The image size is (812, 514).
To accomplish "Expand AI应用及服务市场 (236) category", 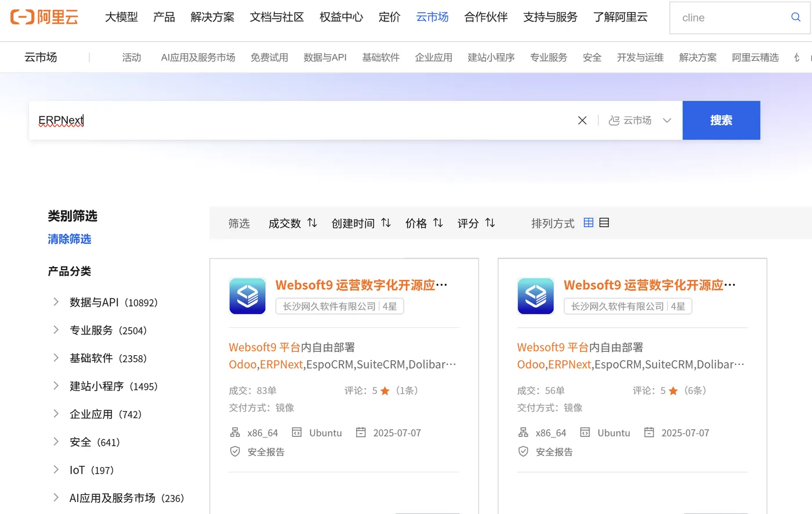I will pos(56,497).
